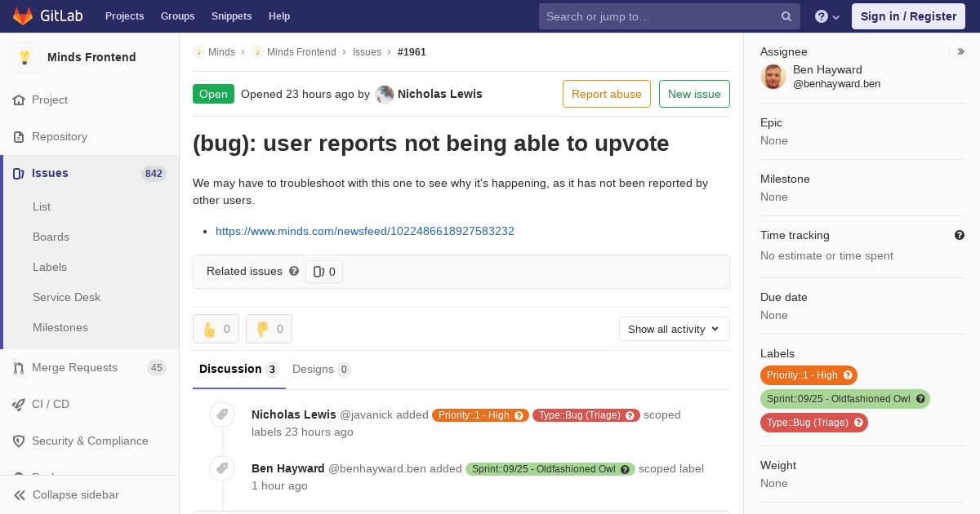Click the Sign in / Register button
Image resolution: width=980 pixels, height=514 pixels.
tap(908, 16)
